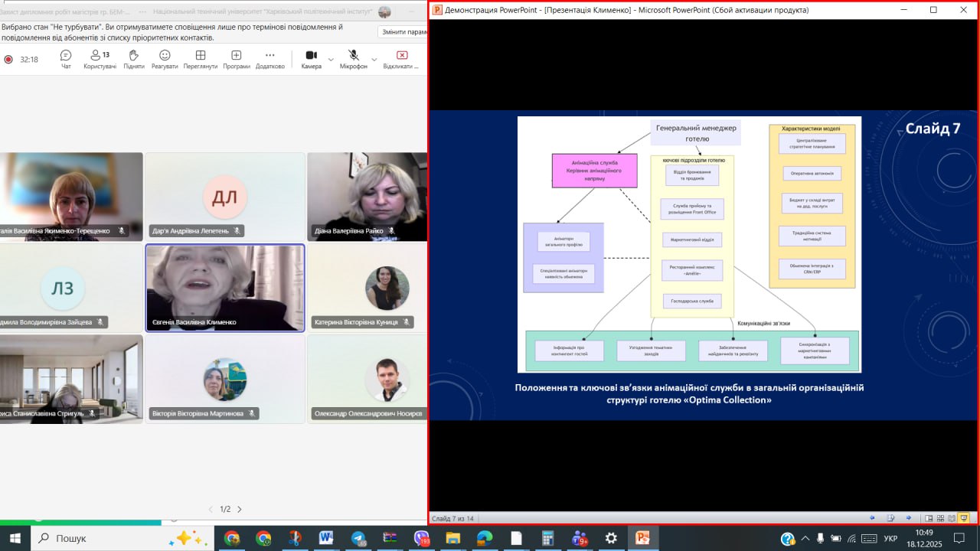Open the Реагувати reactions menu
Screen dimensions: 980x551
(165, 59)
